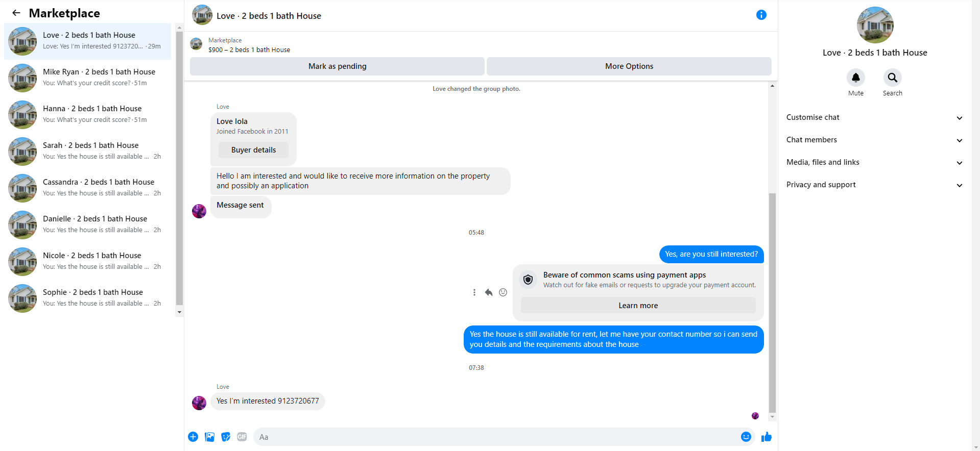Open the GIF picker
This screenshot has width=980, height=451.
coord(242,437)
